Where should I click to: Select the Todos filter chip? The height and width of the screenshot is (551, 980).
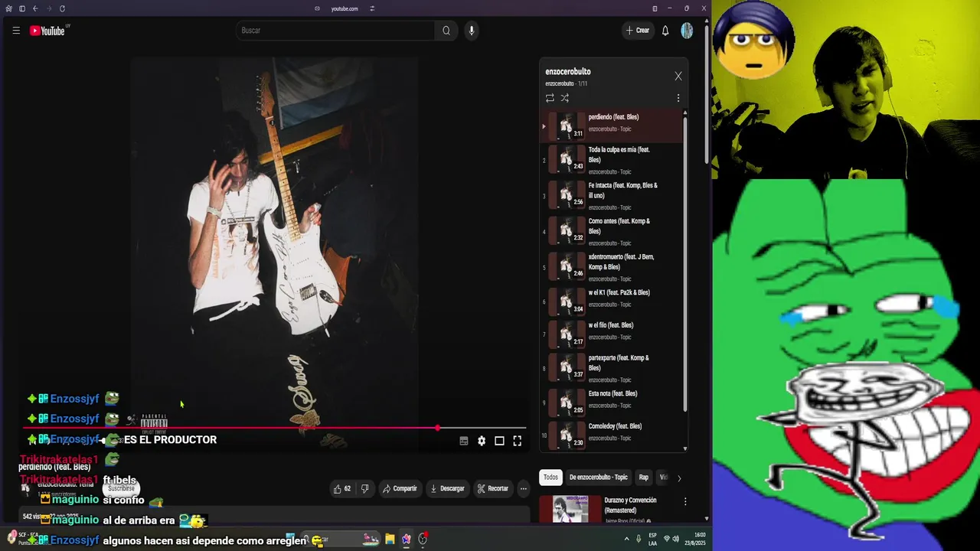tap(550, 477)
